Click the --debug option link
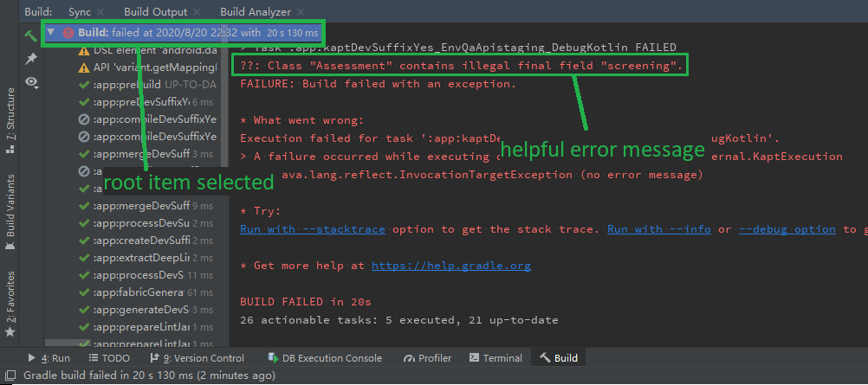The height and width of the screenshot is (385, 868). pyautogui.click(x=787, y=229)
